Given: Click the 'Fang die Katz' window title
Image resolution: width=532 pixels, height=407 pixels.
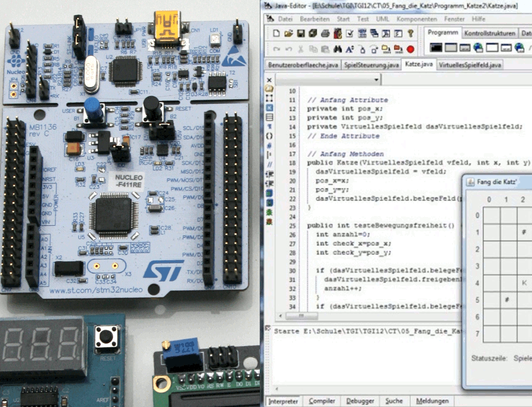Looking at the screenshot, I should click(496, 182).
